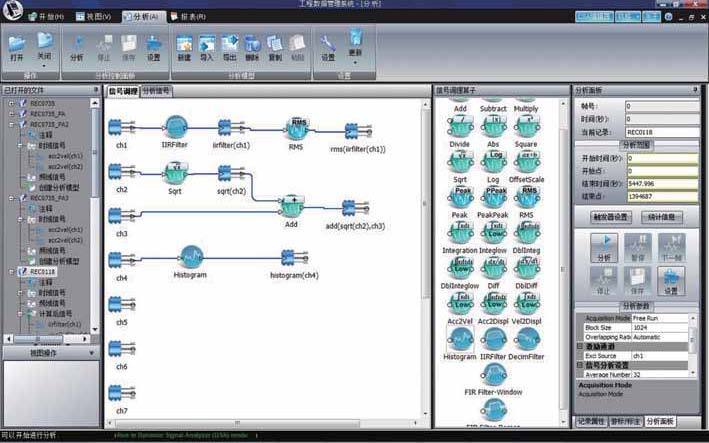
Task: Switch to the 分析信号 tab
Action: [155, 91]
